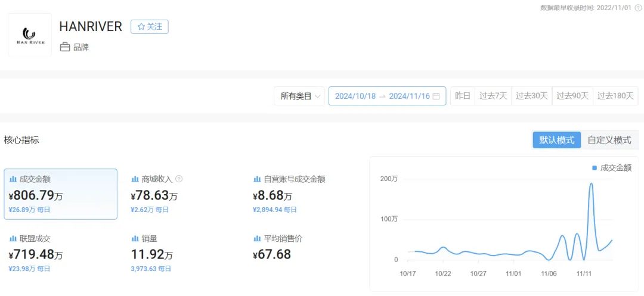Click the 10/22 label on chart axis
This screenshot has height=296, width=644.
(443, 273)
